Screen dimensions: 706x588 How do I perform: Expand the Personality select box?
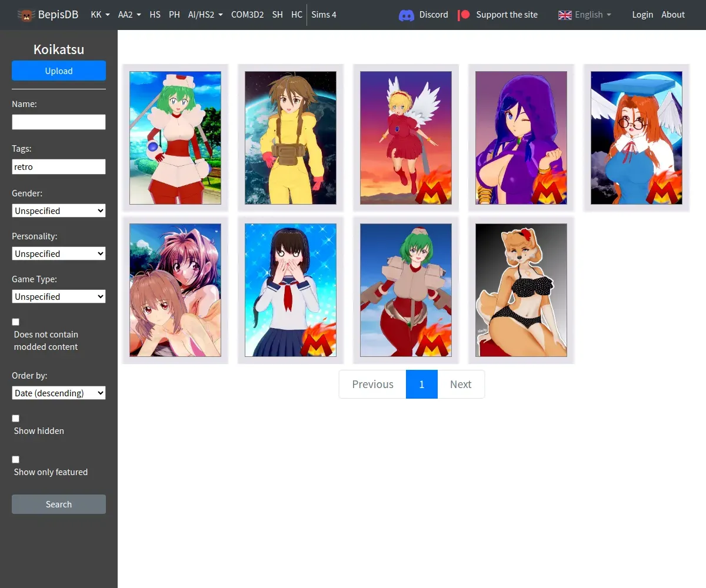tap(59, 253)
